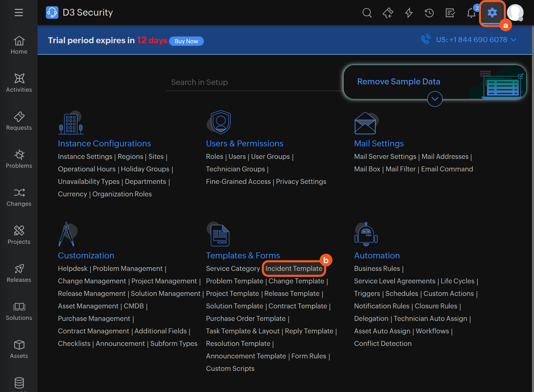Screen dimensions: 534x392
Task: Open Business Rules under Automation
Action: 377,269
